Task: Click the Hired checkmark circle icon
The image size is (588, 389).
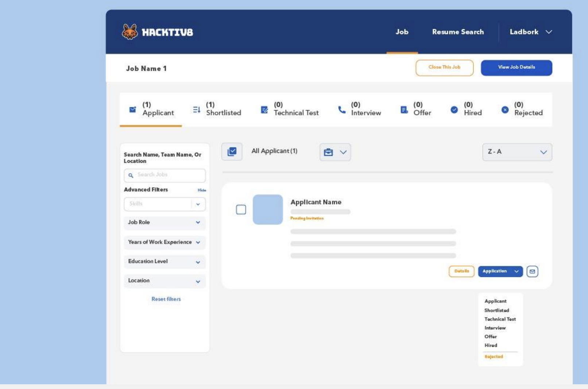Action: click(x=454, y=109)
